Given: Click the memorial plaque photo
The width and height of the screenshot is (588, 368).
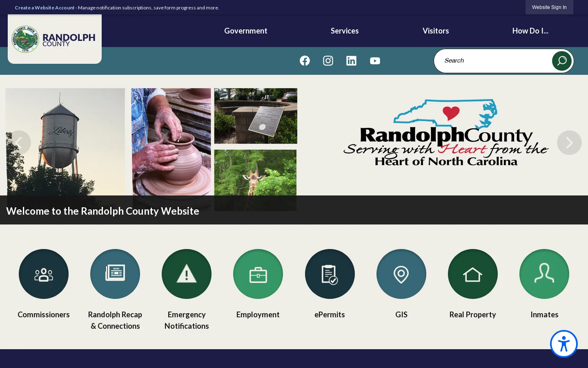Looking at the screenshot, I should (256, 116).
